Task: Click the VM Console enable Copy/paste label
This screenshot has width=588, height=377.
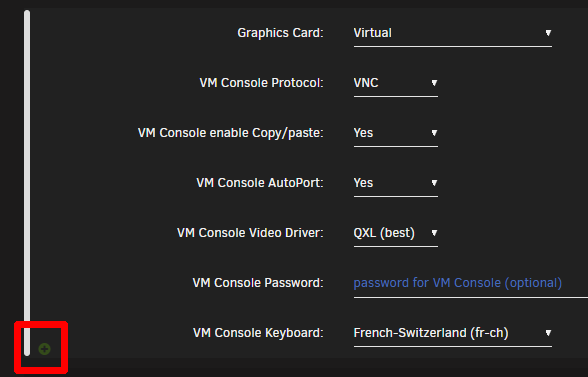Action: pos(230,133)
